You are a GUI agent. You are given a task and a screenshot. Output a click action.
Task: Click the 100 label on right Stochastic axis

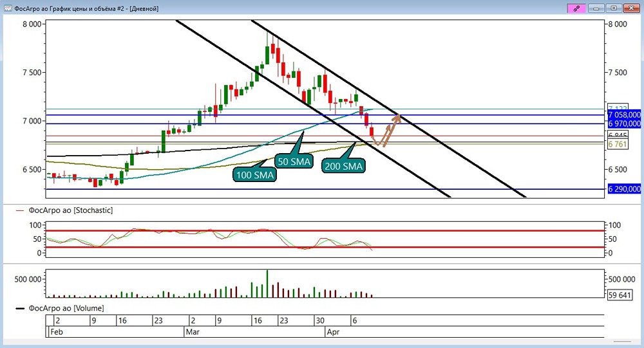[x=614, y=225]
